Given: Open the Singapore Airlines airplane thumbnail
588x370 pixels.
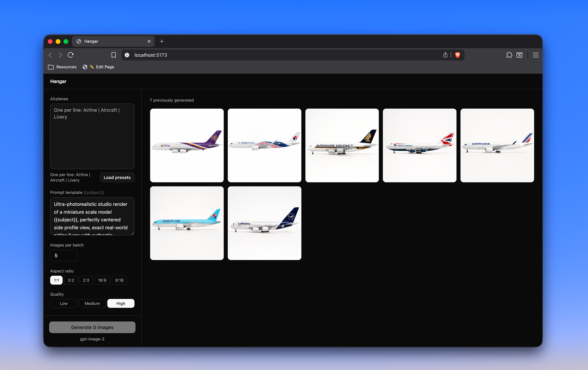Looking at the screenshot, I should pos(342,146).
